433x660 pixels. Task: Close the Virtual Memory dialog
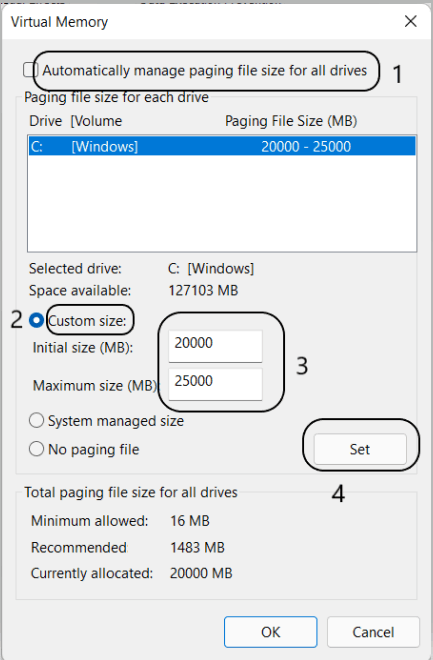(x=410, y=21)
